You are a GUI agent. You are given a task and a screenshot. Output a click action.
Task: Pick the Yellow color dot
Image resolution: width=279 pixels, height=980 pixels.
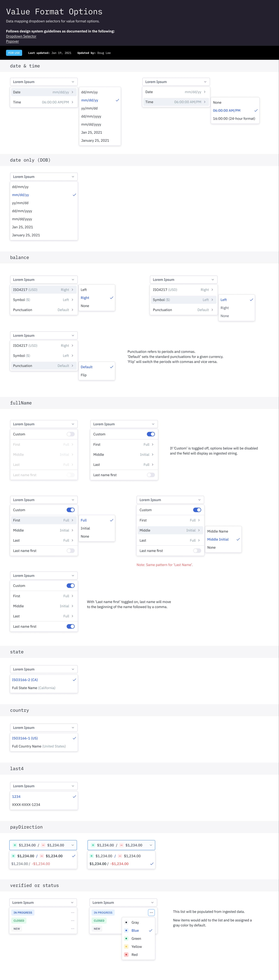[126, 946]
